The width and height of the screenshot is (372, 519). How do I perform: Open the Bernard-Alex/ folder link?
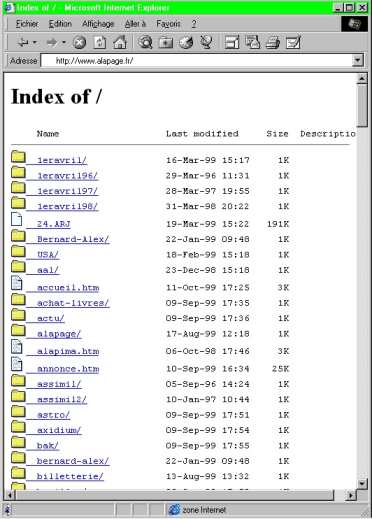[x=73, y=239]
